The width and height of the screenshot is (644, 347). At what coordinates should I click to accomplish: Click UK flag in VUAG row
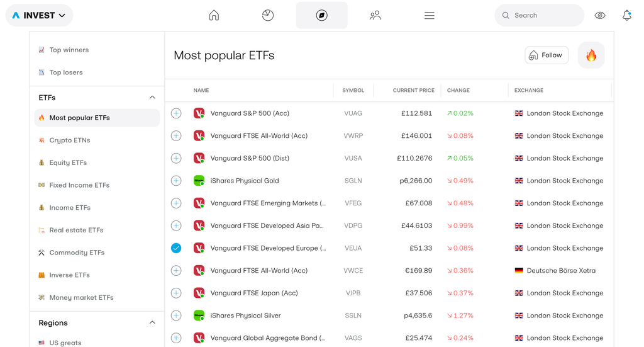tap(519, 113)
